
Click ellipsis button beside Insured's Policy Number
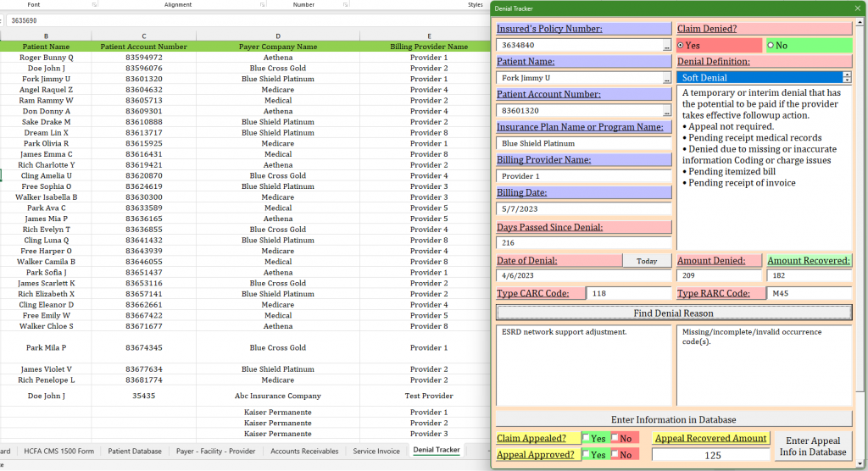666,46
